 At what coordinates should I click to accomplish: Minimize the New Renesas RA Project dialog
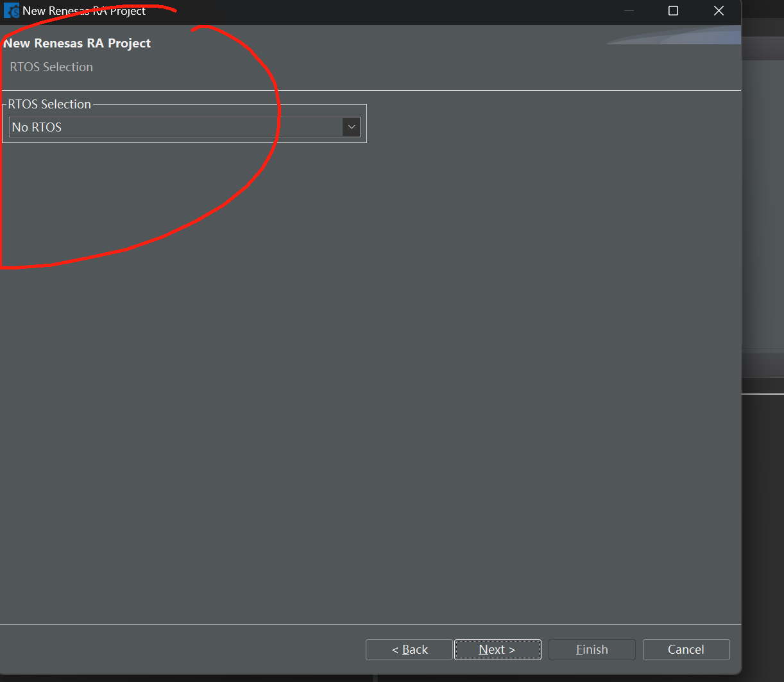click(629, 11)
